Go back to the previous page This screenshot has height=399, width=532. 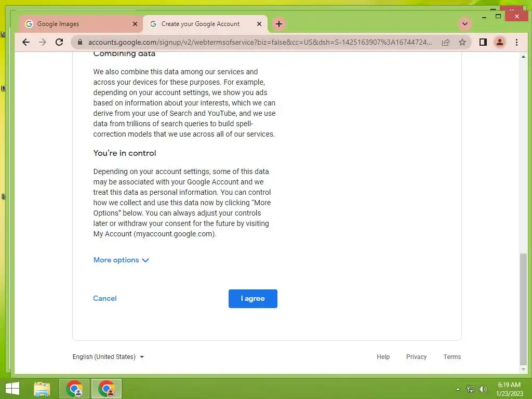26,42
